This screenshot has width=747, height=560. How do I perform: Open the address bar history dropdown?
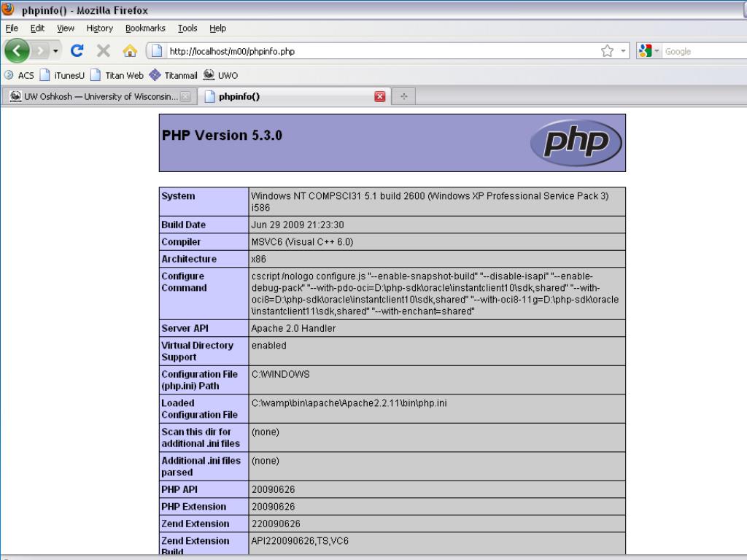coord(623,51)
